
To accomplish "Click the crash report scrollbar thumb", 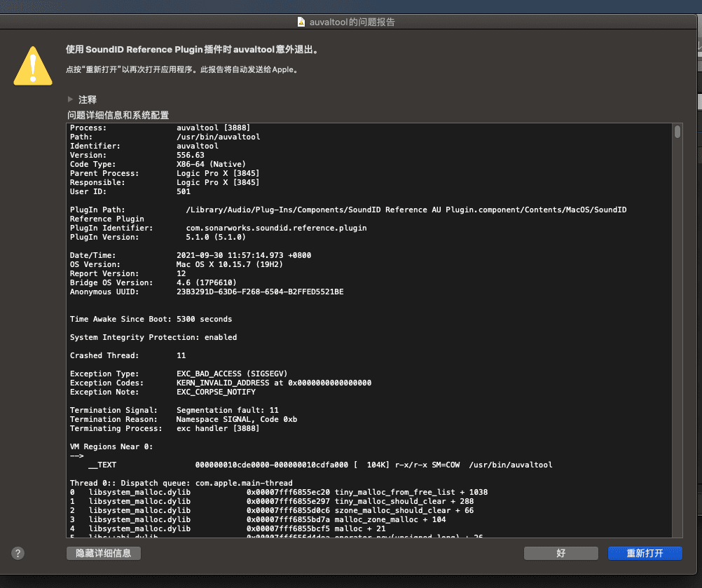I will [677, 132].
